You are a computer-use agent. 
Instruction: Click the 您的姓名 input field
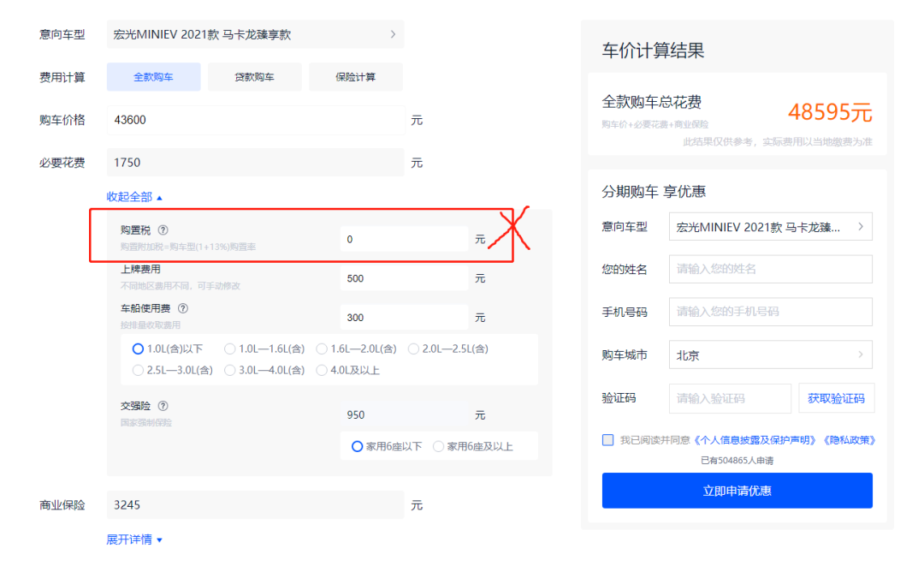click(x=770, y=270)
